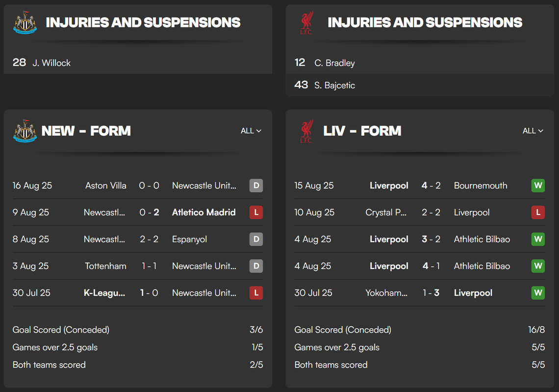559x392 pixels.
Task: Click Liverpool's Games over 2.5 goals stat
Action: [x=420, y=347]
